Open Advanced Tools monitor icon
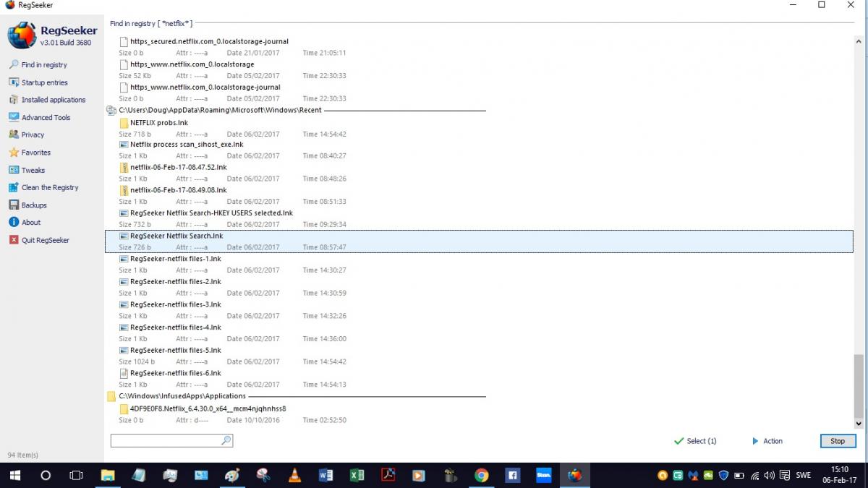868x488 pixels. 14,117
